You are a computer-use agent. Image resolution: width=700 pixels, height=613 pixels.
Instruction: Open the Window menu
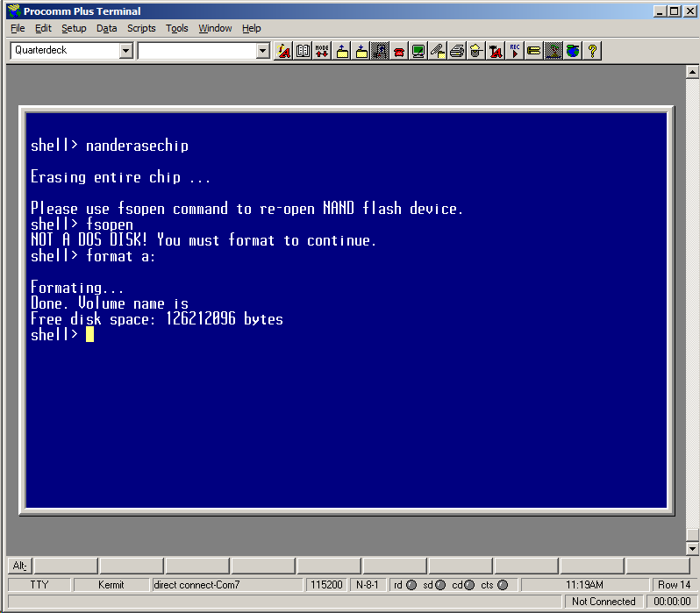click(x=215, y=28)
